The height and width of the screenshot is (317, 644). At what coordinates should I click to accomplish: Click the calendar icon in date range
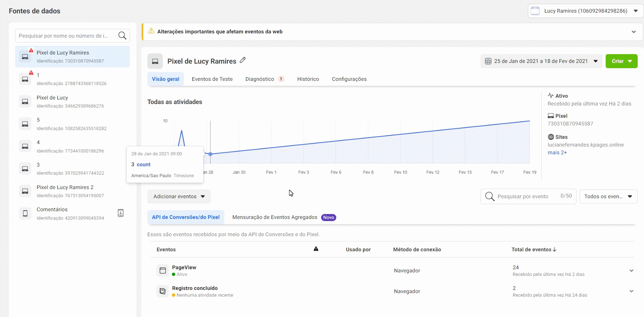coord(488,61)
